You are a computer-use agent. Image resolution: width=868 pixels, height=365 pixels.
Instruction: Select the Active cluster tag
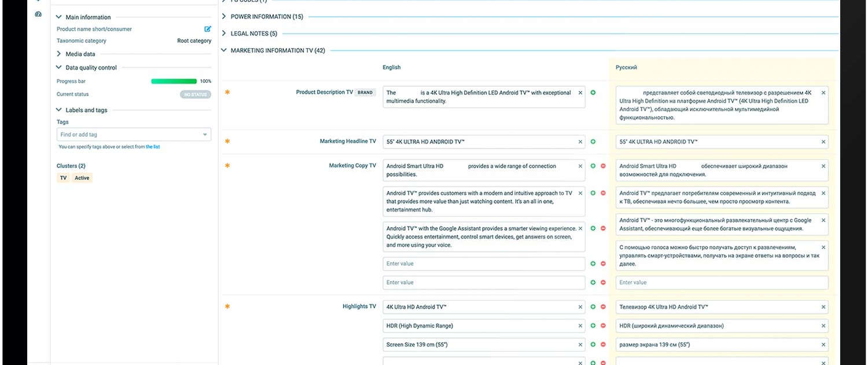[82, 178]
